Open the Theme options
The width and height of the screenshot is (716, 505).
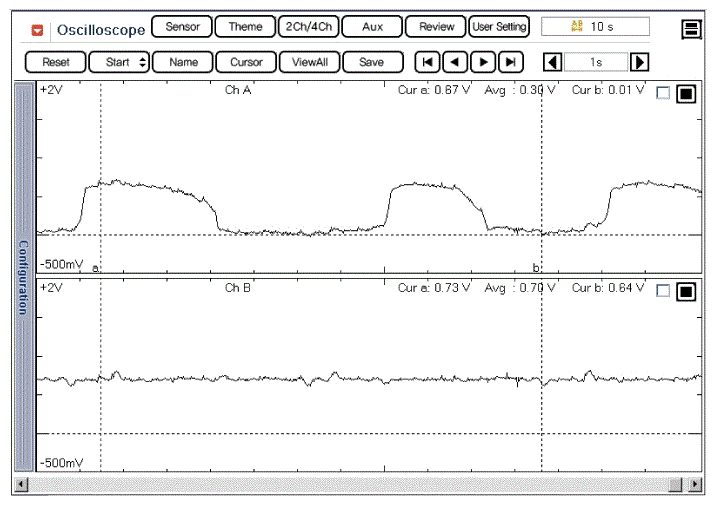(x=245, y=27)
